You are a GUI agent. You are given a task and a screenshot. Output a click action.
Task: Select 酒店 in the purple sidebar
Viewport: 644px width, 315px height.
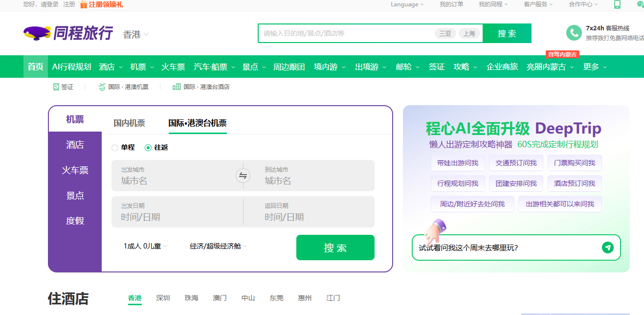(75, 145)
